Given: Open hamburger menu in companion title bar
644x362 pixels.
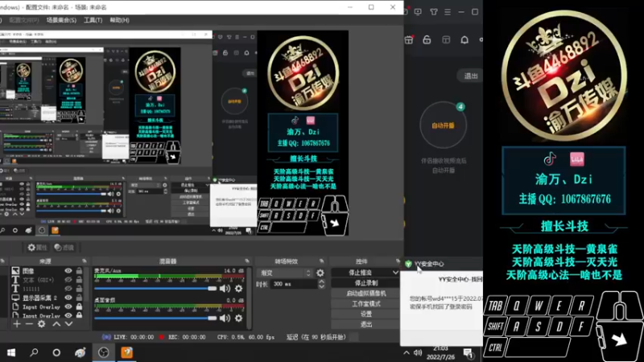Looking at the screenshot, I should pyautogui.click(x=448, y=12).
